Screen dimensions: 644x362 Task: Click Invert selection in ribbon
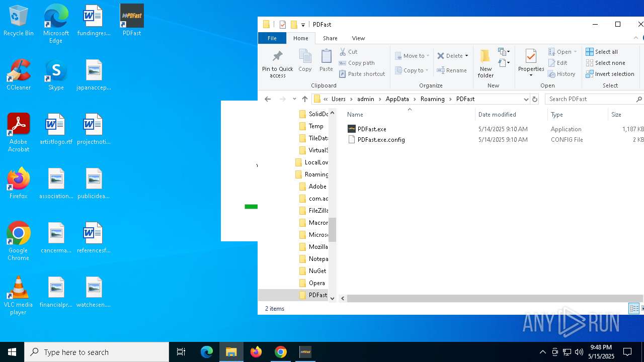pos(610,74)
